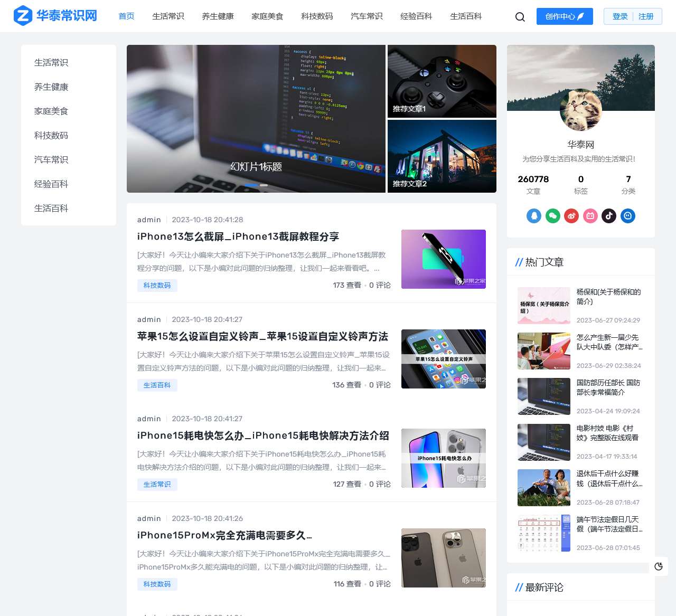Open 养生健康 in the top navigation bar
This screenshot has height=616, width=676.
pyautogui.click(x=218, y=16)
